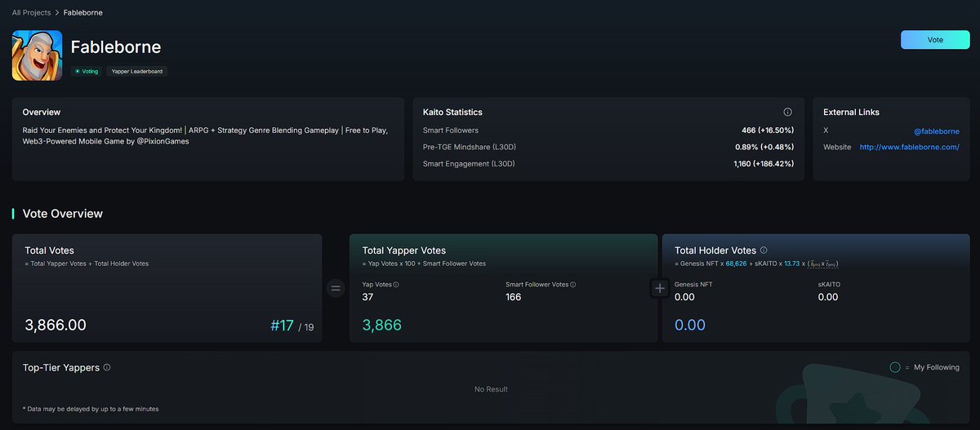Show info about Yap Votes
Viewport: 980px width, 430px height.
point(396,285)
